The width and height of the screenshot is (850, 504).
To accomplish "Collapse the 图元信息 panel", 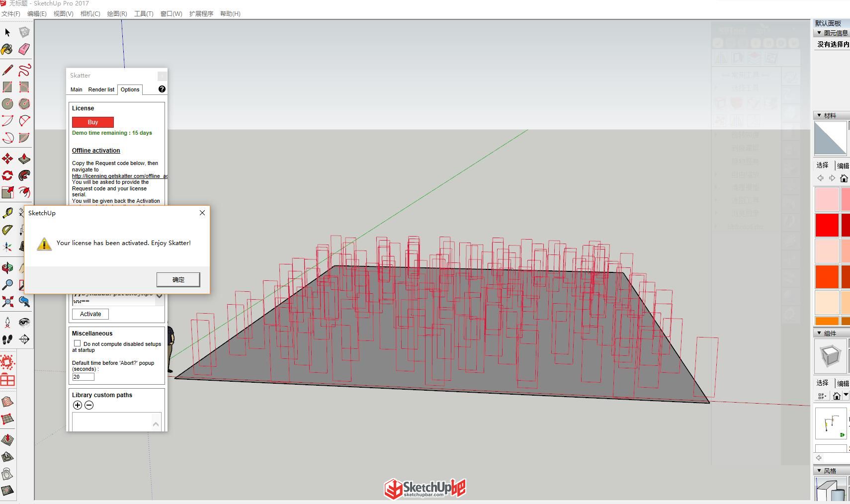I will pyautogui.click(x=819, y=33).
